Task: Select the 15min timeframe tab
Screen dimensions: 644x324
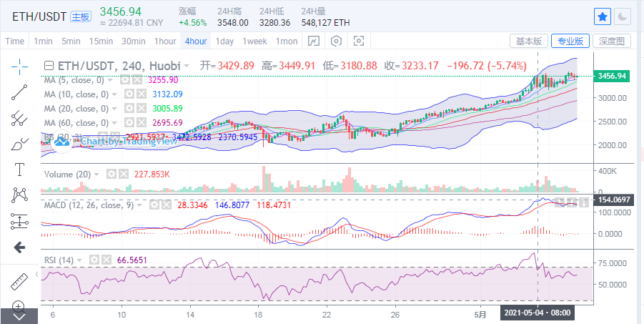Action: 101,41
